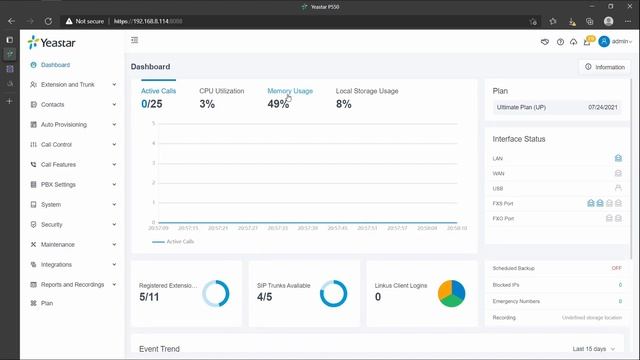Click the Dashboard gauge icon in sidebar
The height and width of the screenshot is (360, 640).
tap(33, 65)
